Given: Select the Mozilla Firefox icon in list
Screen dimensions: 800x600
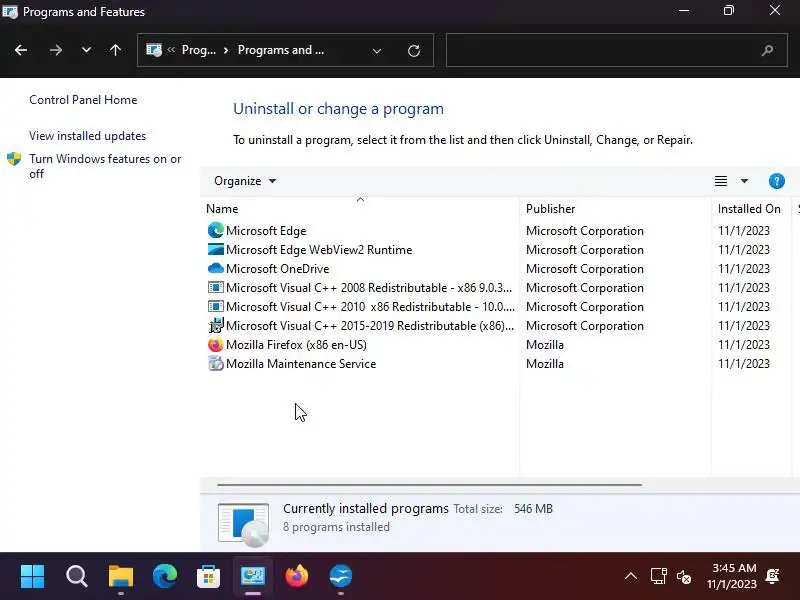Looking at the screenshot, I should [x=216, y=345].
